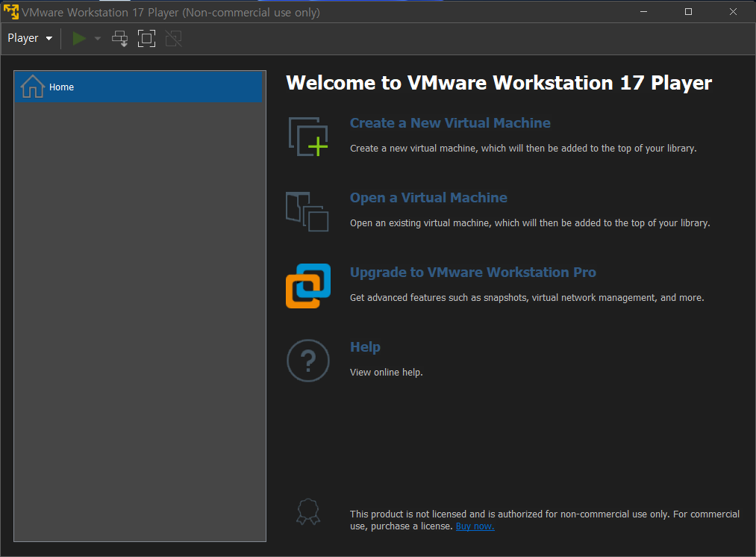Open the Player menu dropdown
This screenshot has width=756, height=557.
coord(29,38)
